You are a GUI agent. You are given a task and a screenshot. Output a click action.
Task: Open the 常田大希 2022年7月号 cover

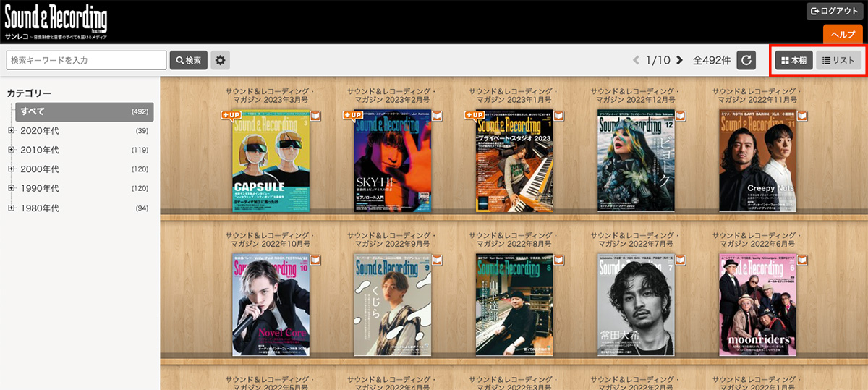click(x=636, y=306)
